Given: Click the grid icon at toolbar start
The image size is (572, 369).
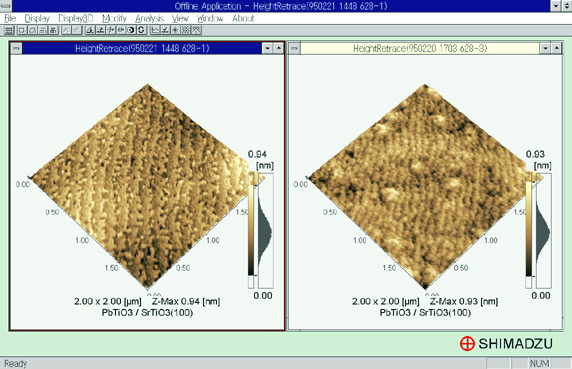Looking at the screenshot, I should click(x=9, y=30).
